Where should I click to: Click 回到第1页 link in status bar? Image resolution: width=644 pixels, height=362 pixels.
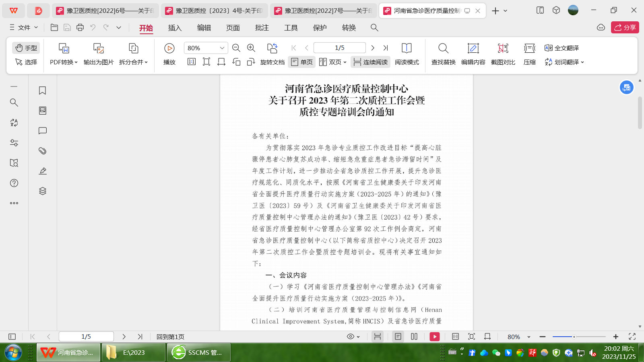click(170, 337)
